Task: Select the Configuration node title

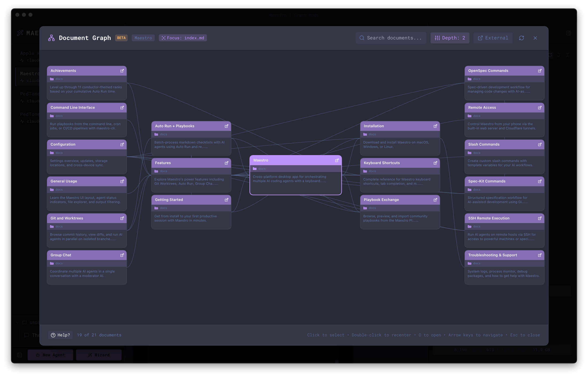Action: coord(63,144)
